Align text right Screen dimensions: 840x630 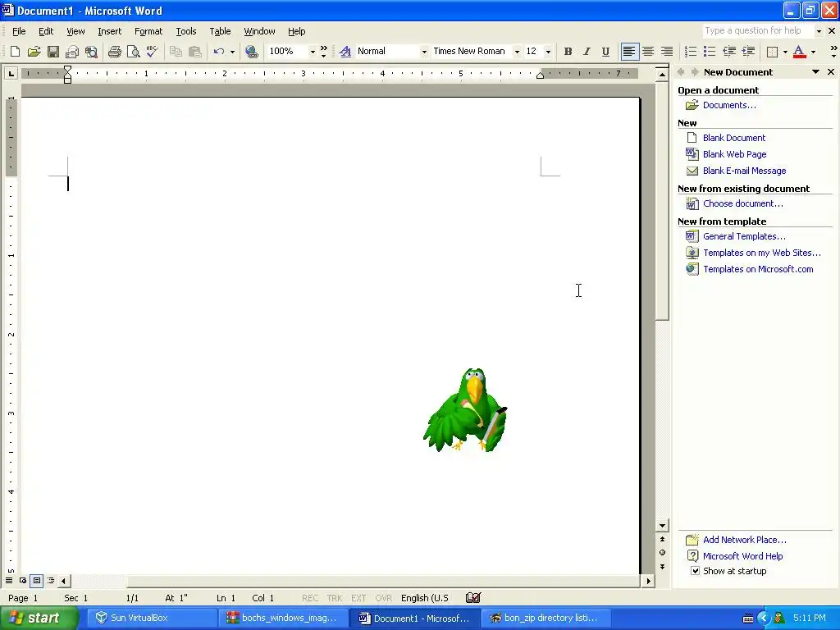pyautogui.click(x=667, y=52)
